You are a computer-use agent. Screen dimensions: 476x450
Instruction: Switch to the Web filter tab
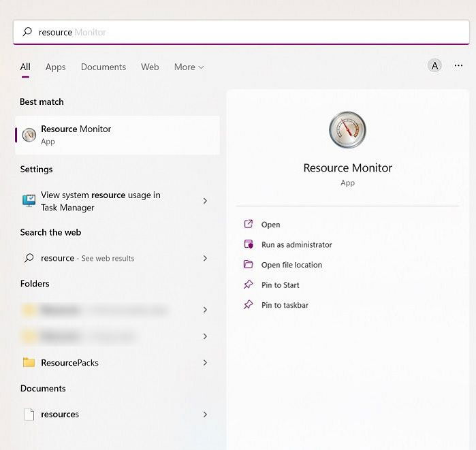[x=150, y=67]
